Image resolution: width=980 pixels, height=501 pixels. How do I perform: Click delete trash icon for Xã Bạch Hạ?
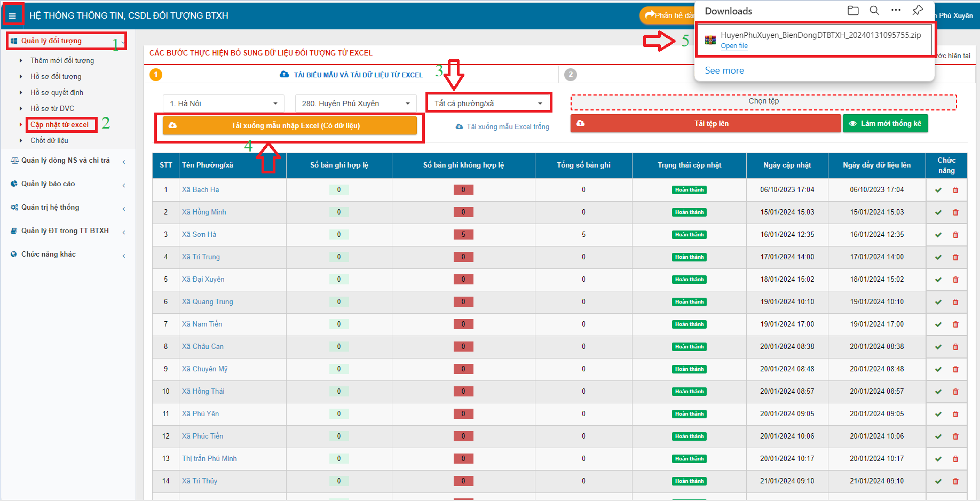pyautogui.click(x=955, y=190)
